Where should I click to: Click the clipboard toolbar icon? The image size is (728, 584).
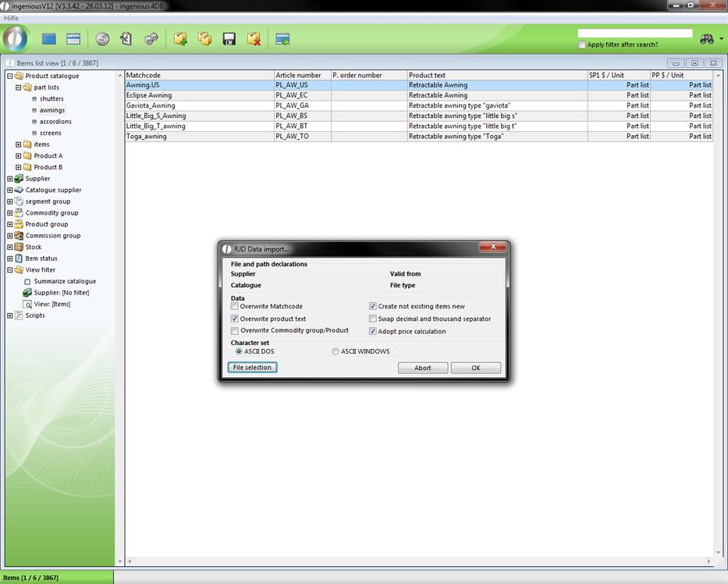point(126,39)
